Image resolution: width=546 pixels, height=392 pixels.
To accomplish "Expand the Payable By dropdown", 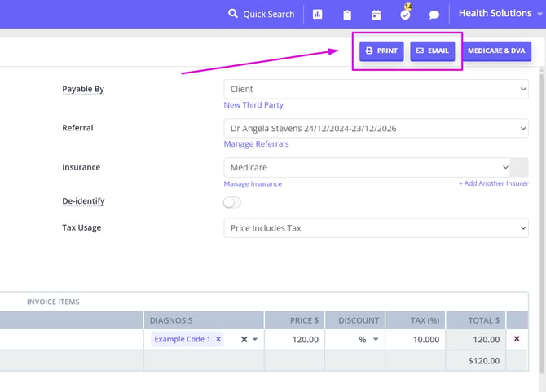I will tap(376, 89).
